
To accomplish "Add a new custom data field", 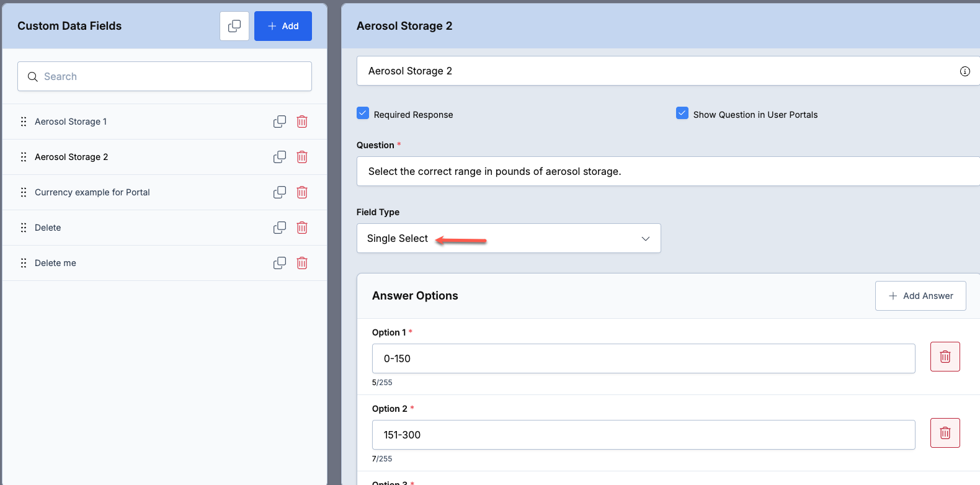I will pos(283,26).
